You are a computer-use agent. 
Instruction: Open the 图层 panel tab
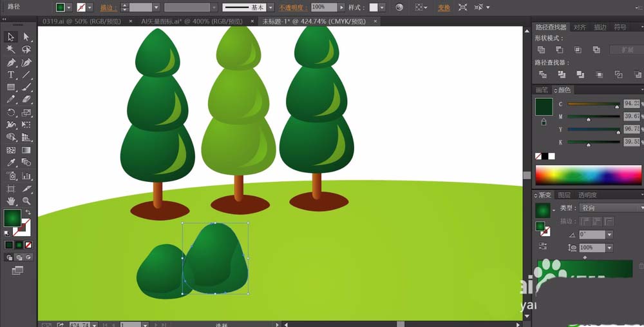[564, 195]
